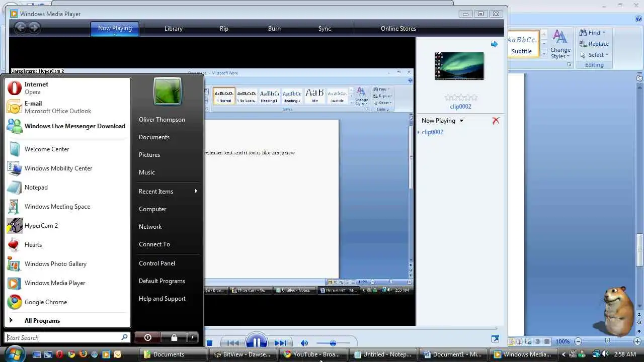Click Replace in Word editing group
The height and width of the screenshot is (362, 644).
[x=594, y=44]
